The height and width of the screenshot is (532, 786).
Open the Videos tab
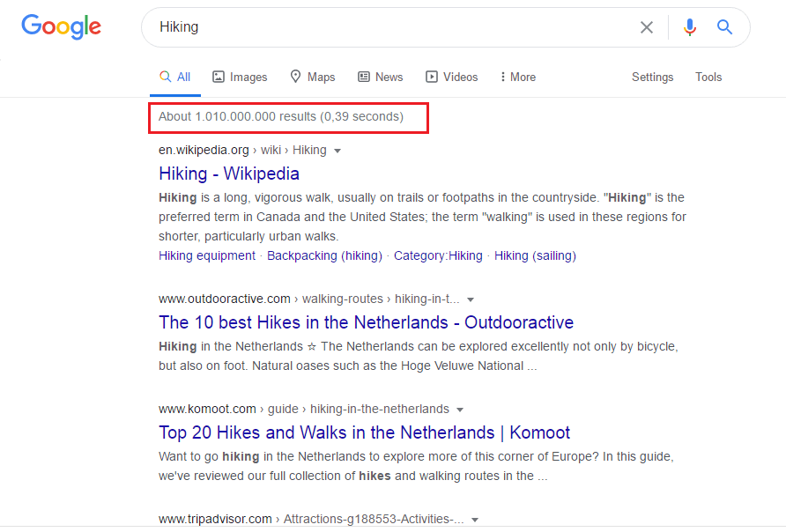click(452, 78)
